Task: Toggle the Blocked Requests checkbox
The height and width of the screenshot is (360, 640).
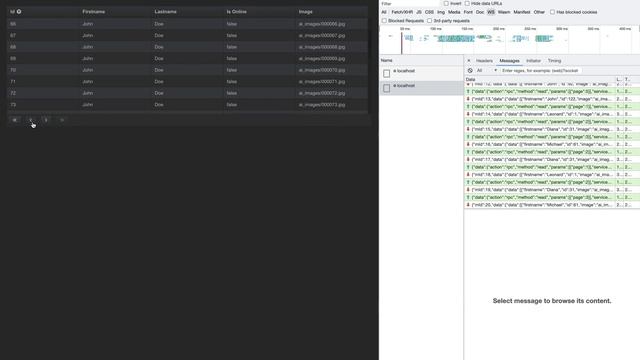Action: coord(384,20)
